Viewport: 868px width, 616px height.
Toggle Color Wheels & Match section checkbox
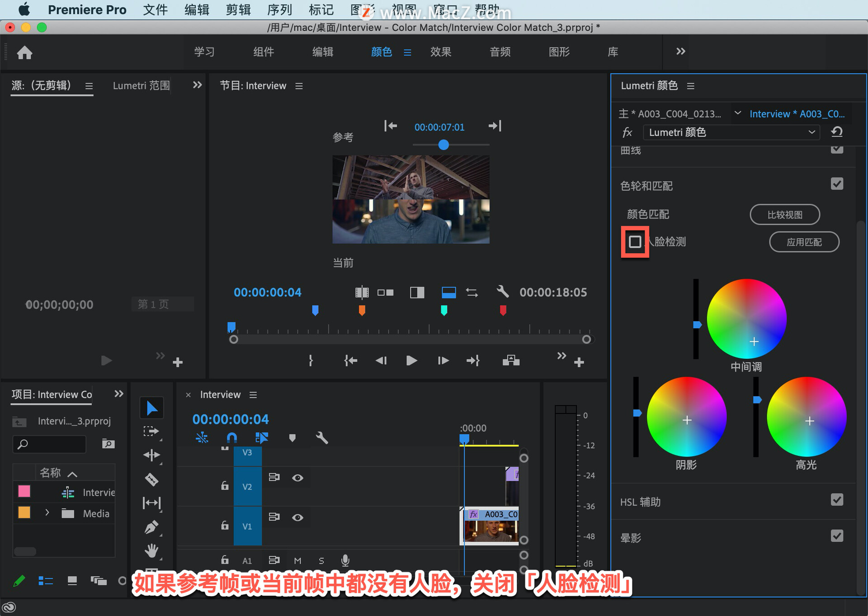[x=837, y=184]
